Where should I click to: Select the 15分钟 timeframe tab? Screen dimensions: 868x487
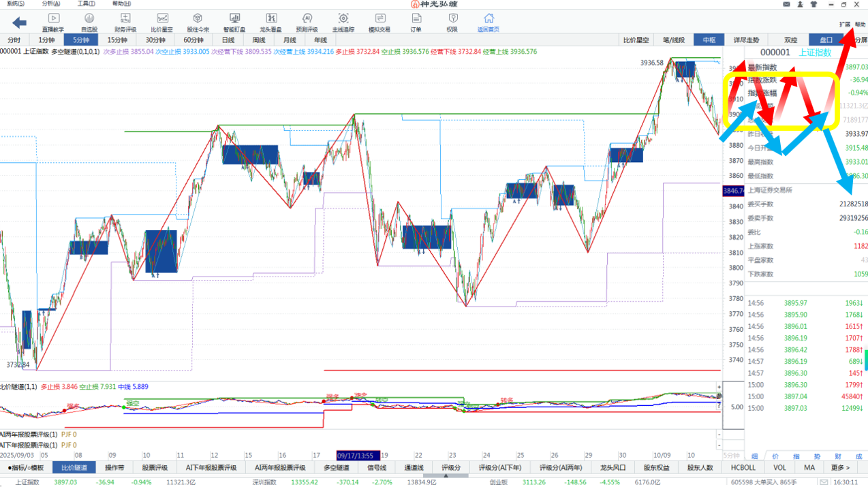(x=117, y=40)
